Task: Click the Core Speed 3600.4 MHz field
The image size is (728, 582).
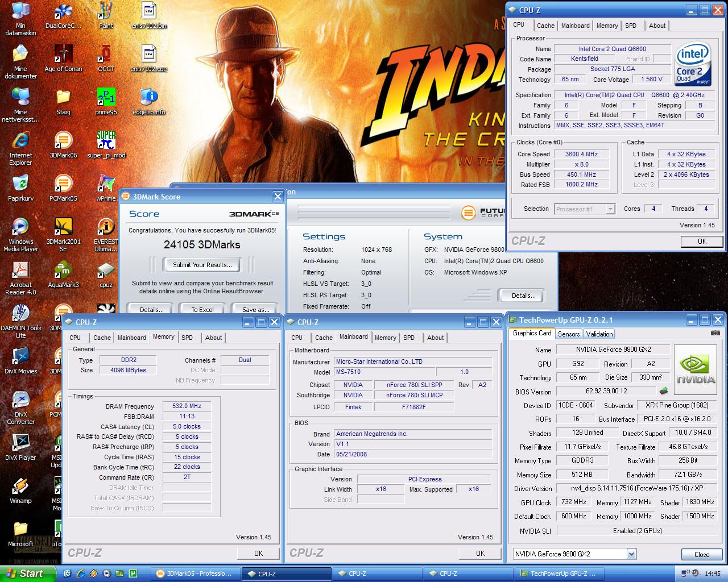Action: coord(581,154)
